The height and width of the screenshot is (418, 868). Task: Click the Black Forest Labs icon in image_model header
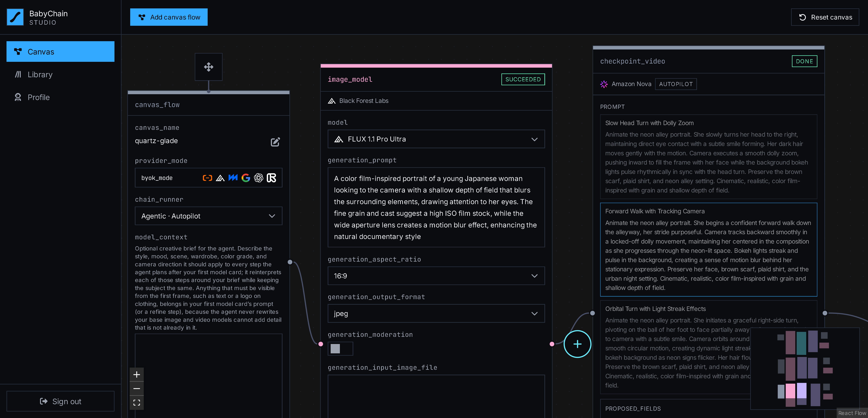click(x=332, y=101)
